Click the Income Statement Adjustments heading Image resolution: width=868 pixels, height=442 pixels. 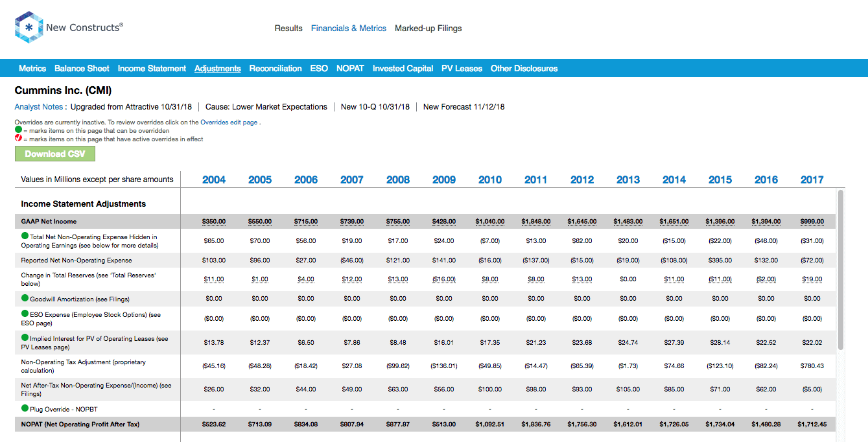pos(84,204)
